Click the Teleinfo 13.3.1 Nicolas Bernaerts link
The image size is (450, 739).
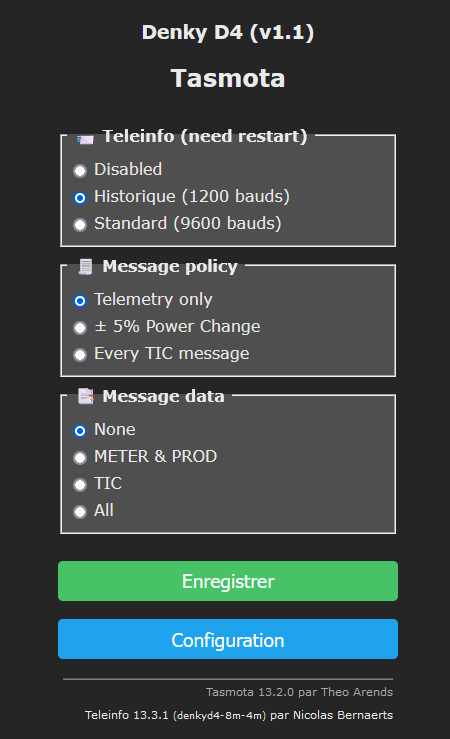click(239, 715)
